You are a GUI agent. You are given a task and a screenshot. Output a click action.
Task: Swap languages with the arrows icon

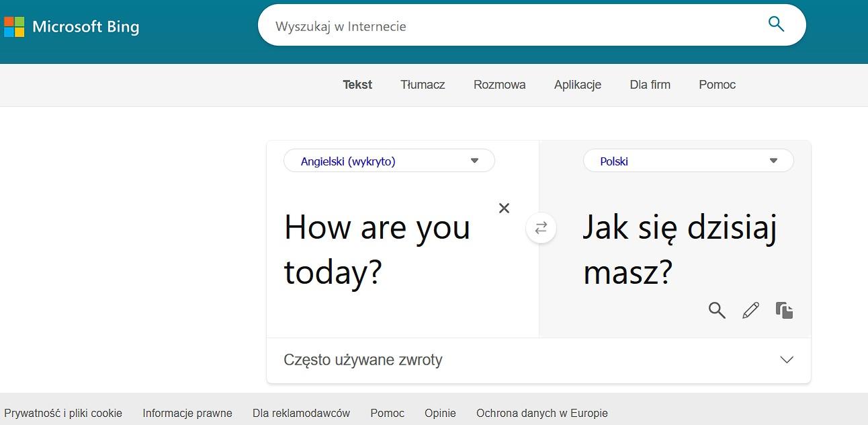541,228
